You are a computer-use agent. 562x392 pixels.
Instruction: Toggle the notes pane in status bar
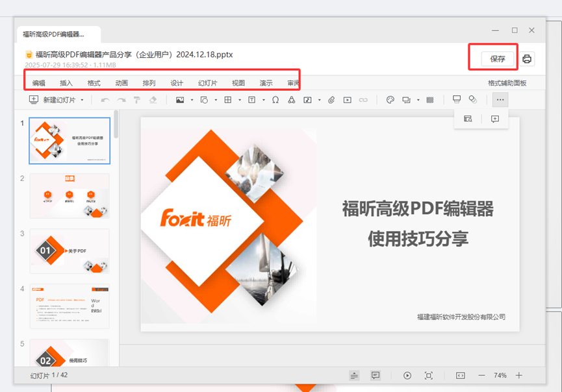354,376
